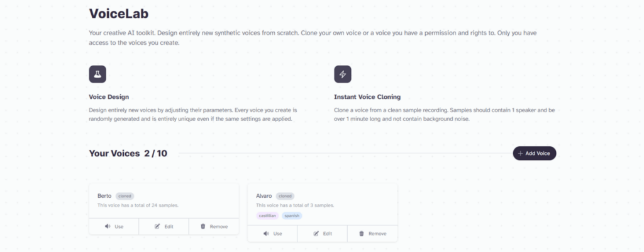Use the Berto voice
Viewport: 644px width, 252px height.
pos(114,226)
